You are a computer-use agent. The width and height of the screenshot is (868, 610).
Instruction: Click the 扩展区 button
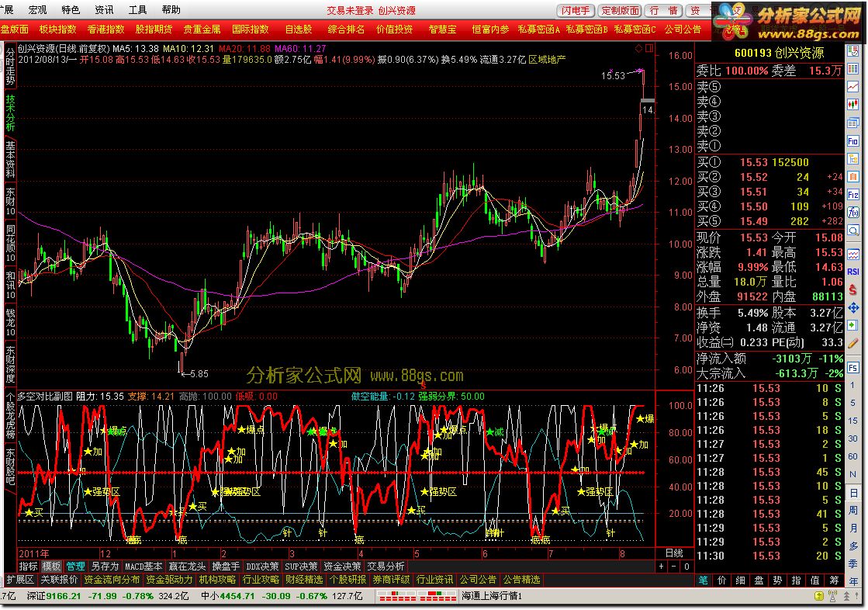point(20,580)
